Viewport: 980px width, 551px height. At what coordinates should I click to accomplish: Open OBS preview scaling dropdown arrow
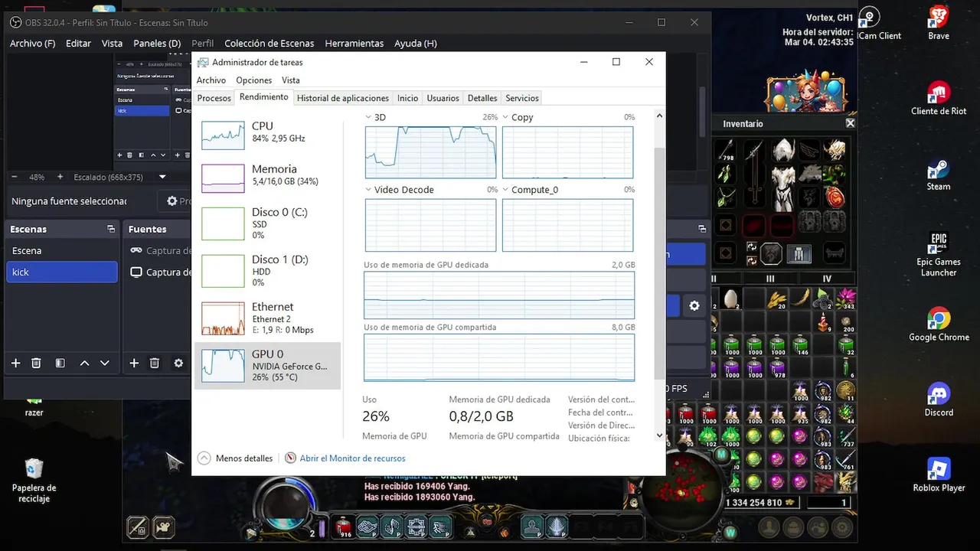tap(162, 177)
